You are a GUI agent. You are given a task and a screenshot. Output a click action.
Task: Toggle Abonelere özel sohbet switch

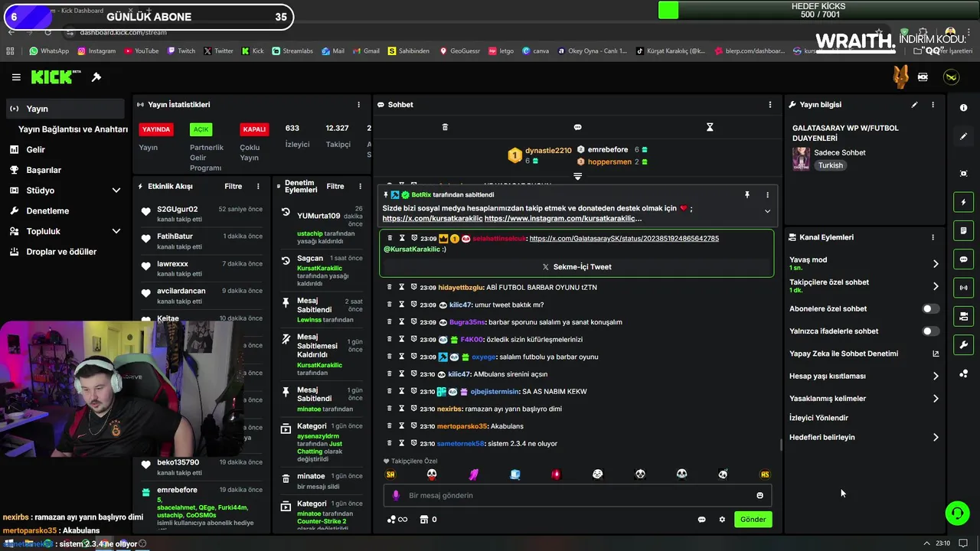[x=929, y=309]
